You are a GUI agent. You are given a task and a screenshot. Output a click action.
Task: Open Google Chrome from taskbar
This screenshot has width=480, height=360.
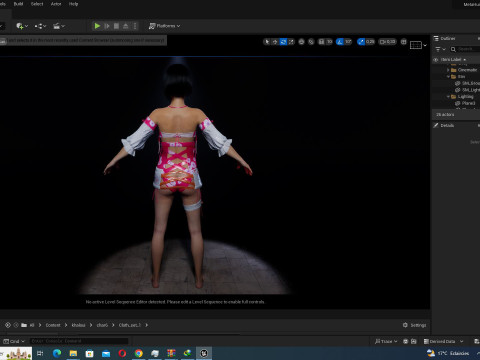tap(139, 353)
